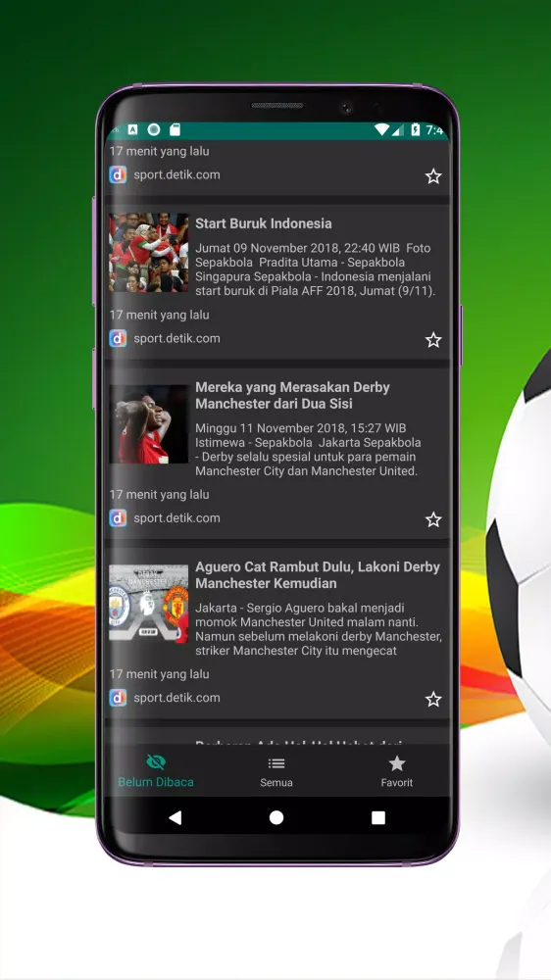The width and height of the screenshot is (551, 980).
Task: Tap summary starting Jakarta - Sergio Aguero
Action: click(x=319, y=629)
